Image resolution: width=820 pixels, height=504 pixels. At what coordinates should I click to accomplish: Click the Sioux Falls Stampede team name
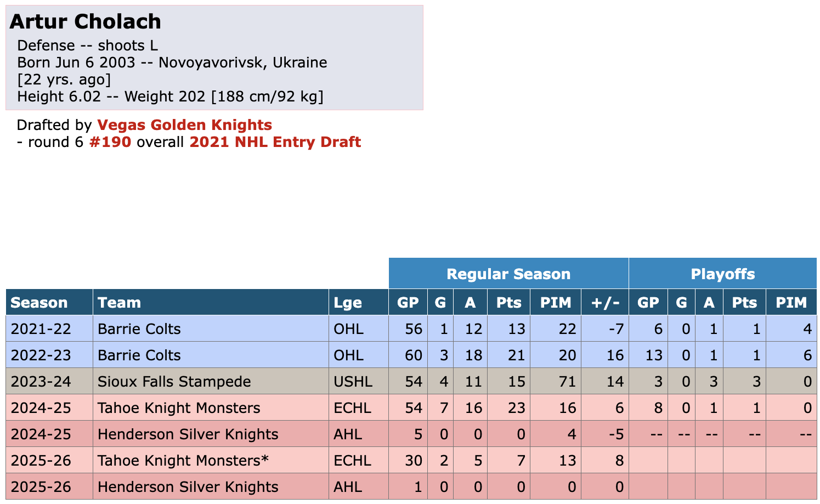coord(174,382)
